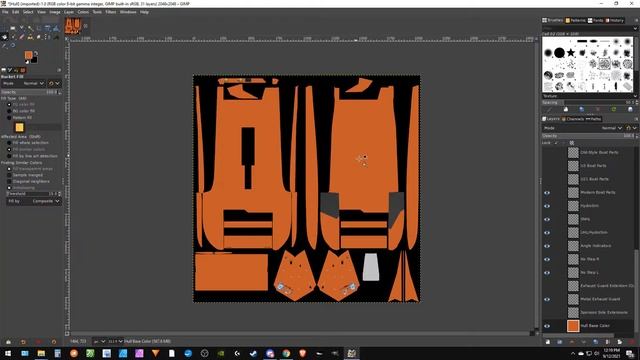
Task: Hide the Modern Boat Parts layer
Action: tap(547, 192)
